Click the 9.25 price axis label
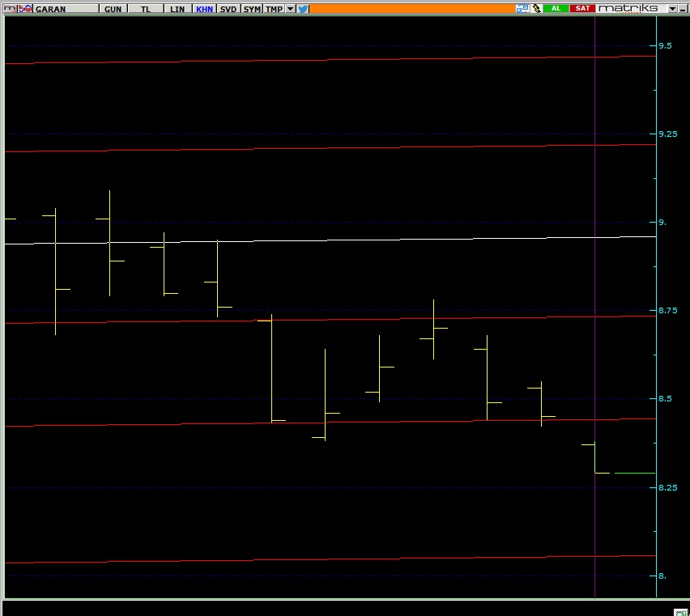The width and height of the screenshot is (690, 616). pyautogui.click(x=667, y=134)
